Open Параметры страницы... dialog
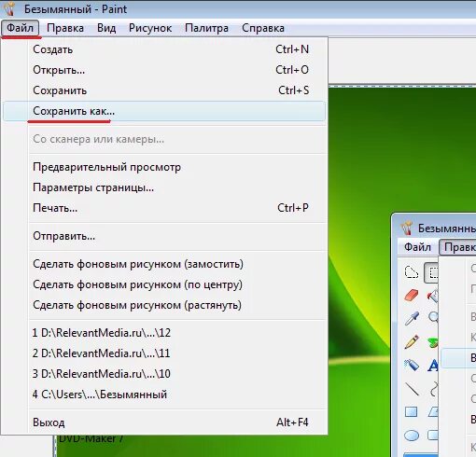The height and width of the screenshot is (457, 476). click(x=164, y=187)
